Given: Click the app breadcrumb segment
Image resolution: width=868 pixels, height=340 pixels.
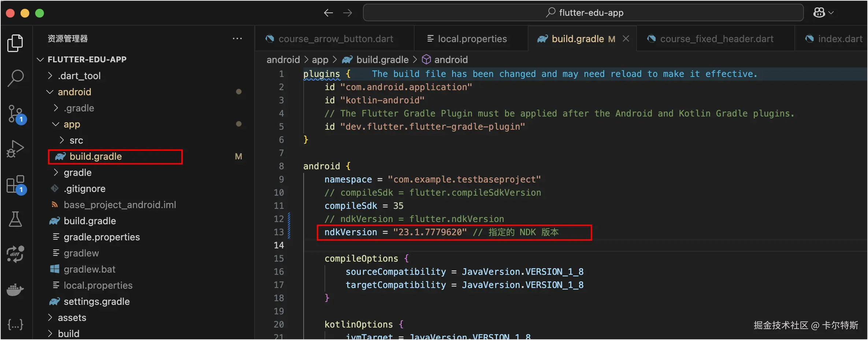Looking at the screenshot, I should click(320, 59).
